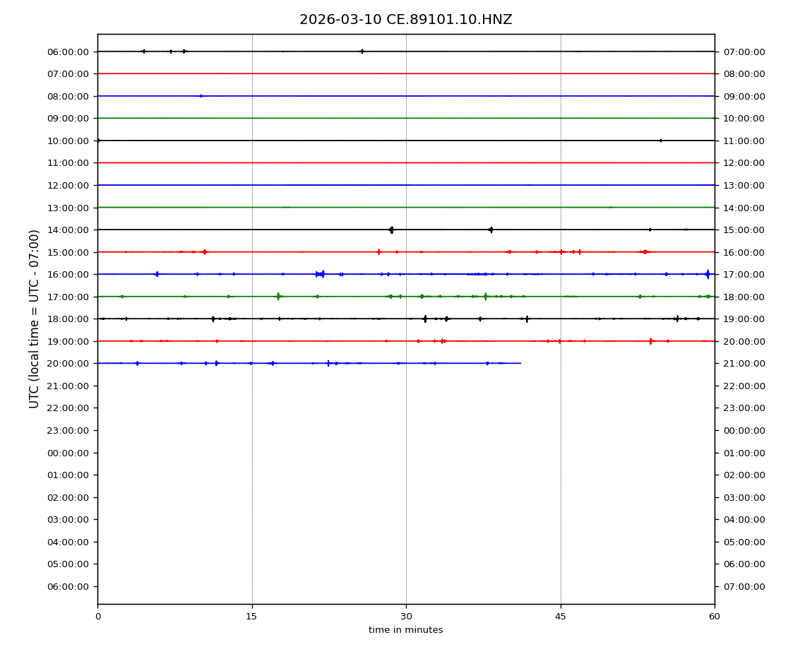The width and height of the screenshot is (812, 671).
Task: Click the 17:00:00 green trace spike near minute 17
Action: point(278,297)
